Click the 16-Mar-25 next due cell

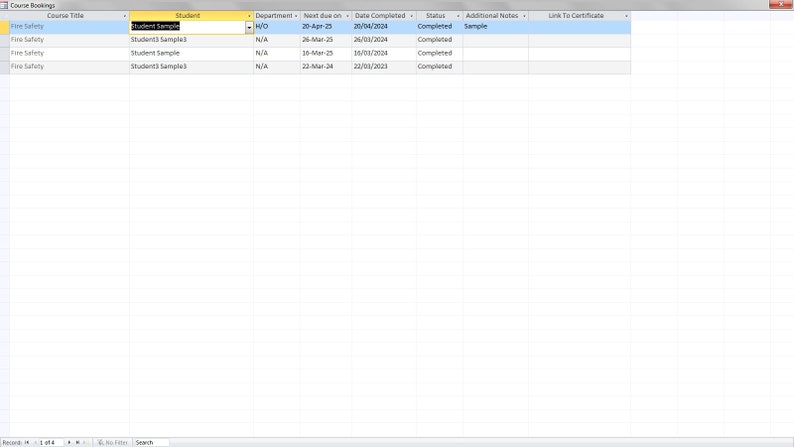point(326,54)
